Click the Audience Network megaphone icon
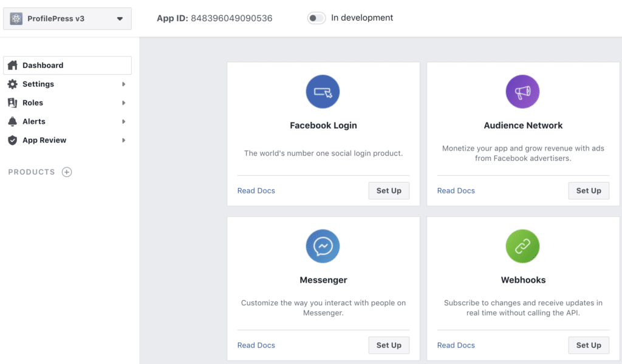The width and height of the screenshot is (622, 364). [x=522, y=92]
